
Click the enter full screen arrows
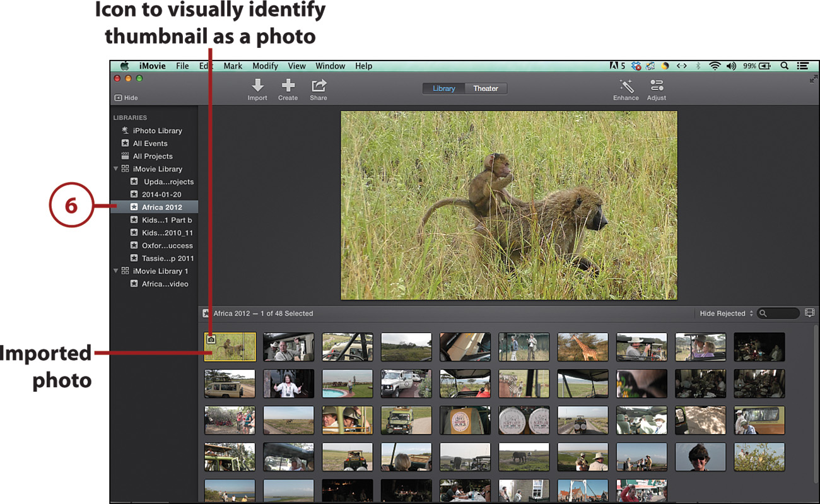click(813, 79)
